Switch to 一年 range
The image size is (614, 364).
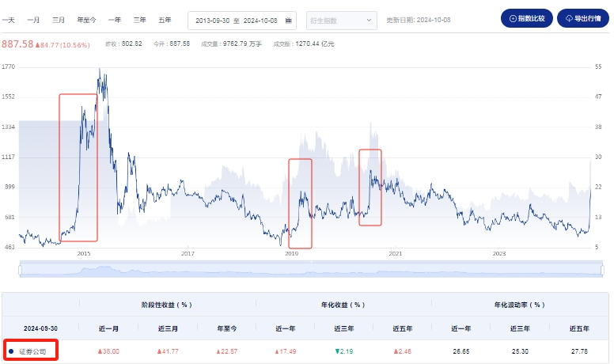[115, 20]
